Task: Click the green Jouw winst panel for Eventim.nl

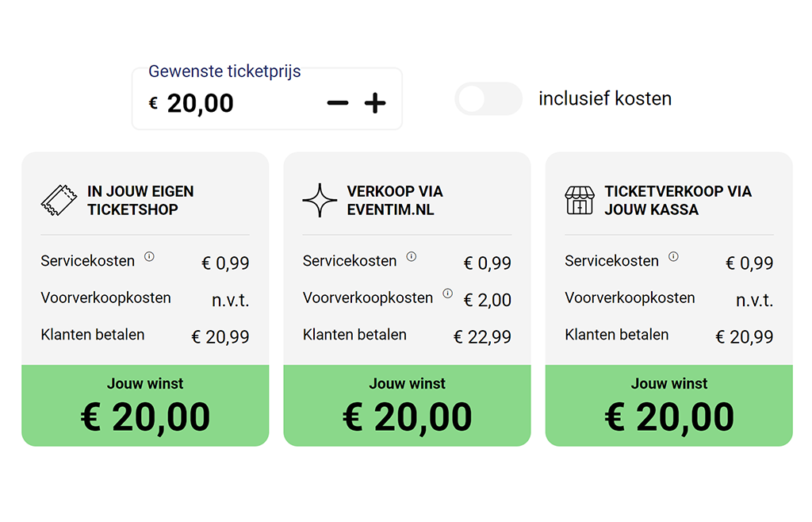Action: tap(407, 405)
